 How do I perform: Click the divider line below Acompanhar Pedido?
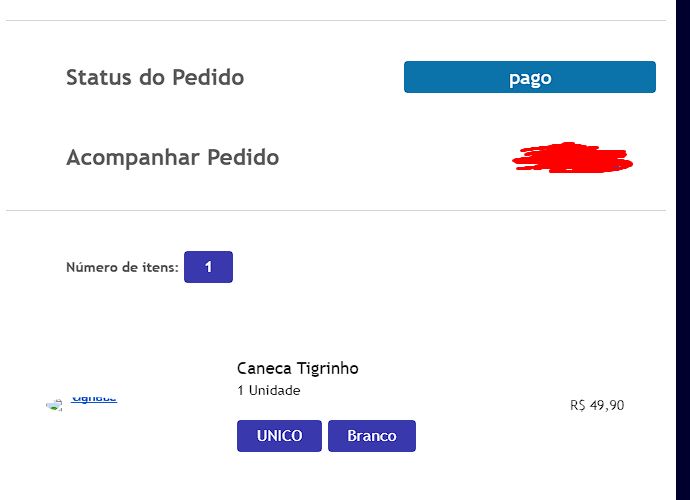click(x=336, y=210)
